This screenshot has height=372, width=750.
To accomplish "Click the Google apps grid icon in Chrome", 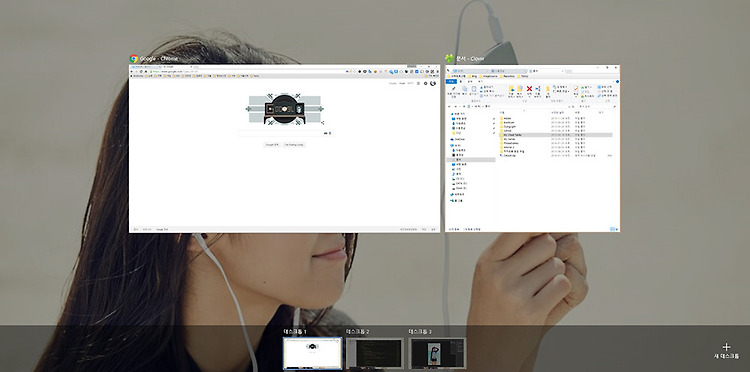I will pyautogui.click(x=419, y=83).
